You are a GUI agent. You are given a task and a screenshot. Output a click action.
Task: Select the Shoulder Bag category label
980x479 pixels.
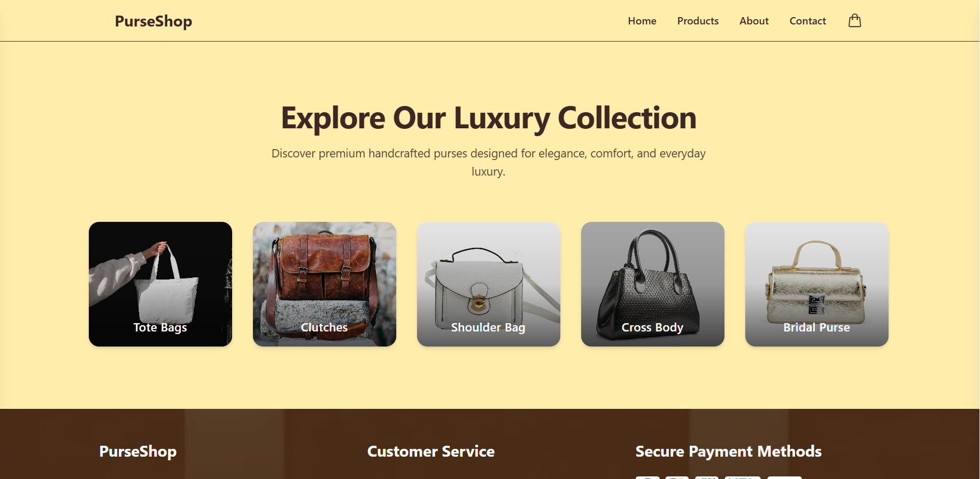click(488, 327)
